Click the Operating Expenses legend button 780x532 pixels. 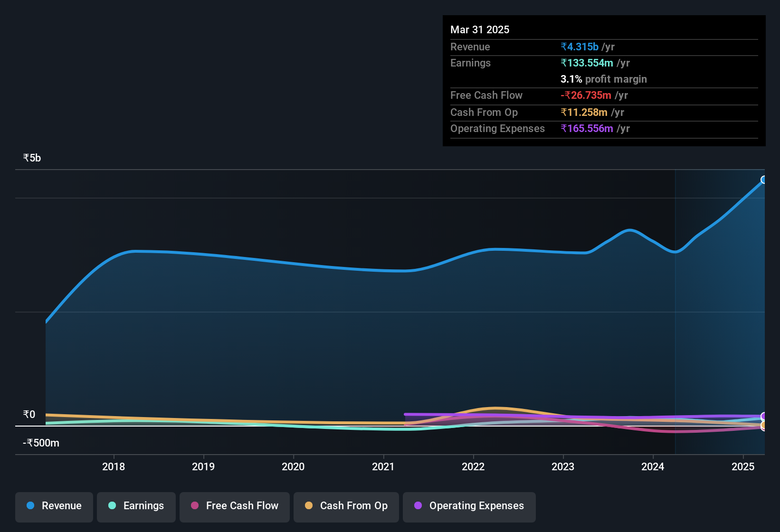click(x=469, y=506)
